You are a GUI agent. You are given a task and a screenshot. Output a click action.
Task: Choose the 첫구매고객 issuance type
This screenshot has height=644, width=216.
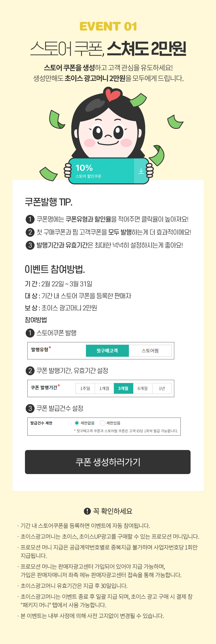pyautogui.click(x=107, y=350)
